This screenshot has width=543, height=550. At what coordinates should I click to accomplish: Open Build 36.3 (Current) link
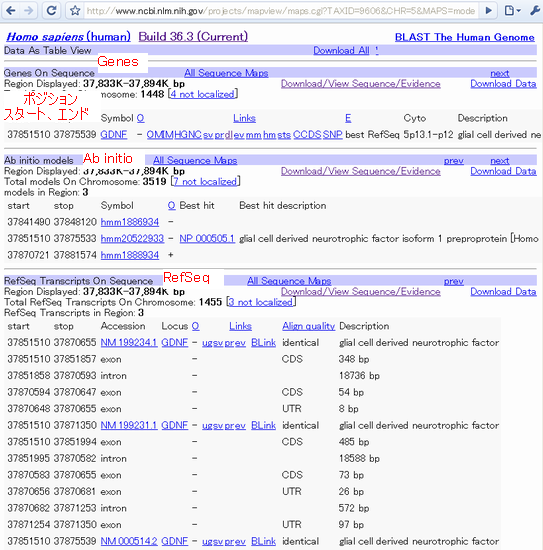click(193, 36)
